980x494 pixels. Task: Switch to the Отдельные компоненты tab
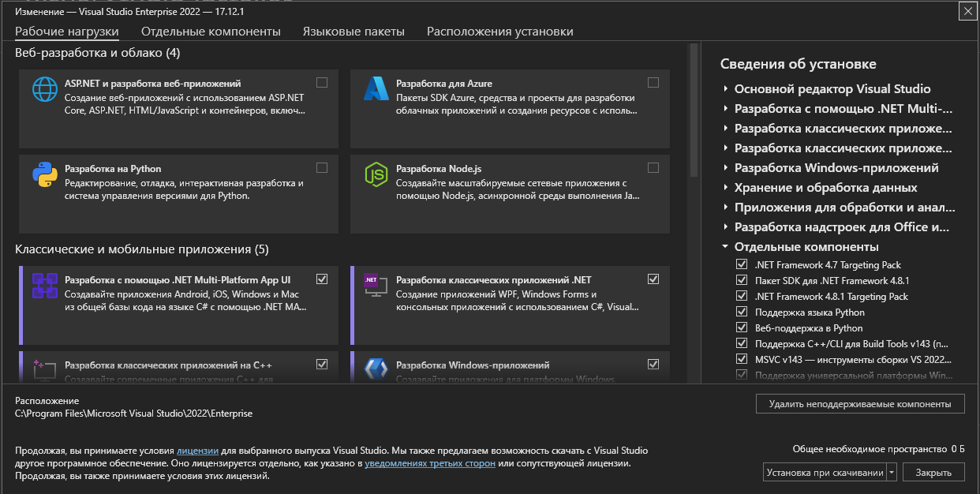211,32
